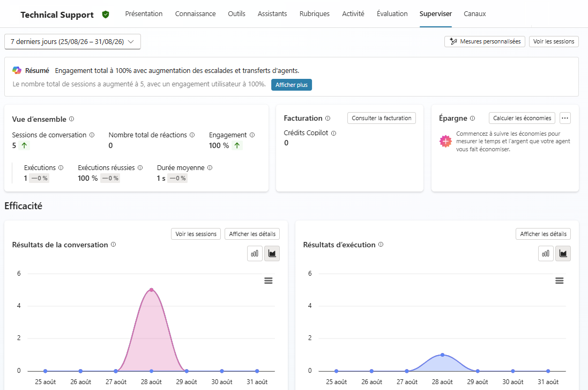Switch to the Évaluation tab

[x=392, y=14]
